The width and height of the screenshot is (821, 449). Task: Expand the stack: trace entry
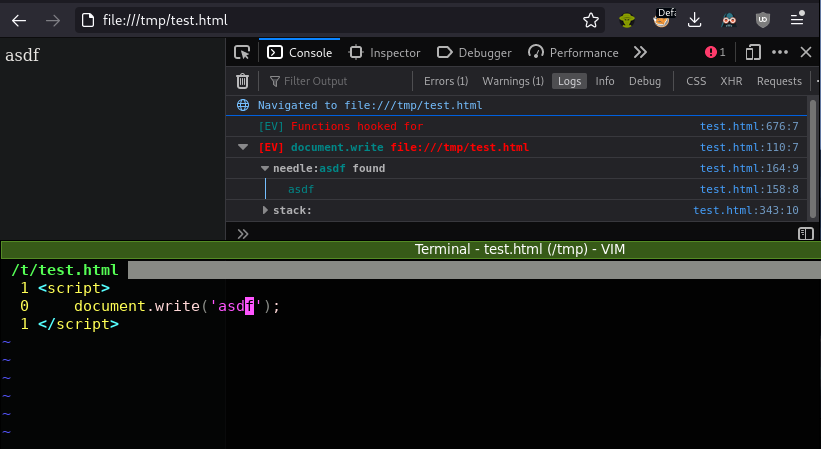pos(265,211)
